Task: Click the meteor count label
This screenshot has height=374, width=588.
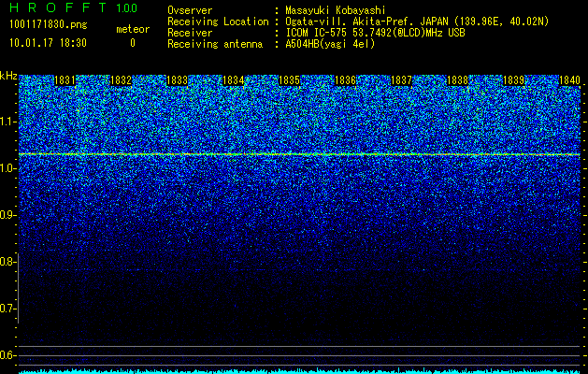Action: point(133,29)
